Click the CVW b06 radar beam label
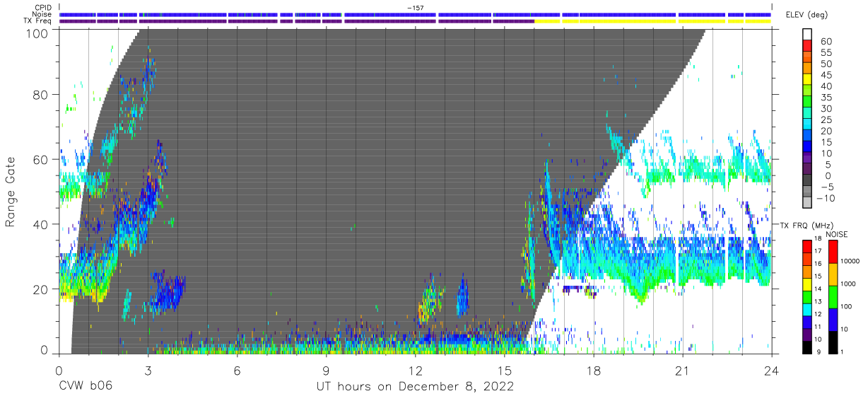Viewport: 868px width, 401px height. (86, 386)
